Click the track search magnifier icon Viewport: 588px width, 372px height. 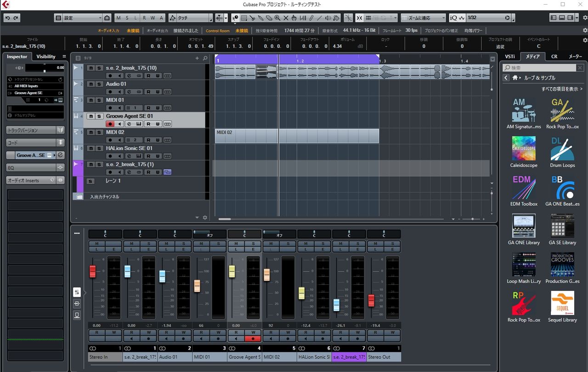pos(205,58)
